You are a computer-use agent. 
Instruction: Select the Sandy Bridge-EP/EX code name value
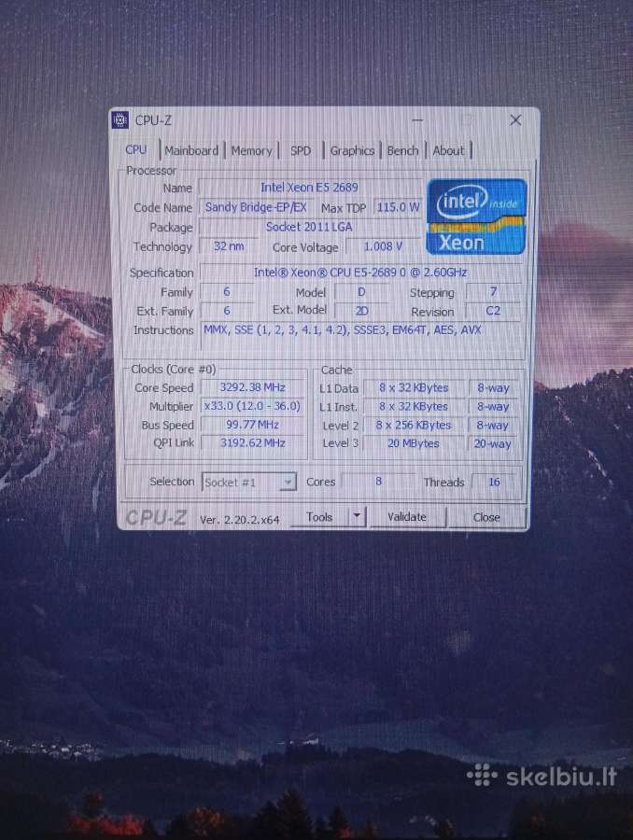point(256,207)
